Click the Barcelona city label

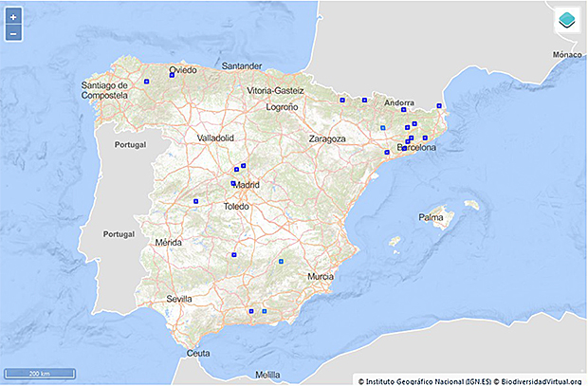point(416,148)
